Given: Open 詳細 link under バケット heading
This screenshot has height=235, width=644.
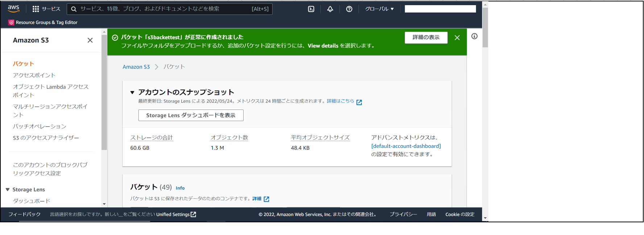Looking at the screenshot, I should 257,199.
